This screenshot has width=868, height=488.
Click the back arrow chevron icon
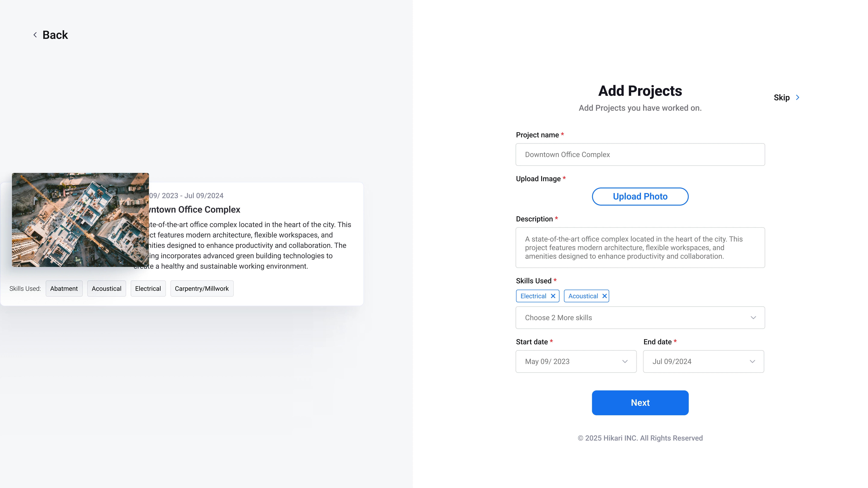click(x=35, y=35)
